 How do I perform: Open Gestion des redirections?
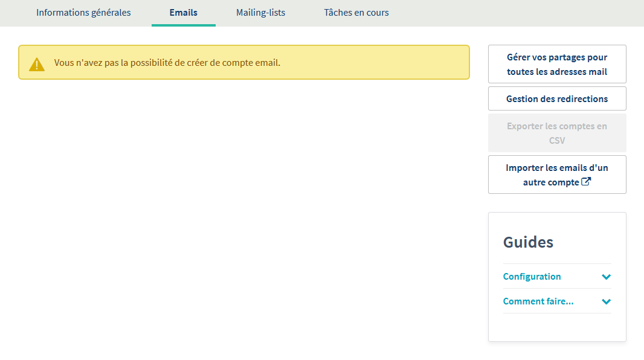pos(556,98)
